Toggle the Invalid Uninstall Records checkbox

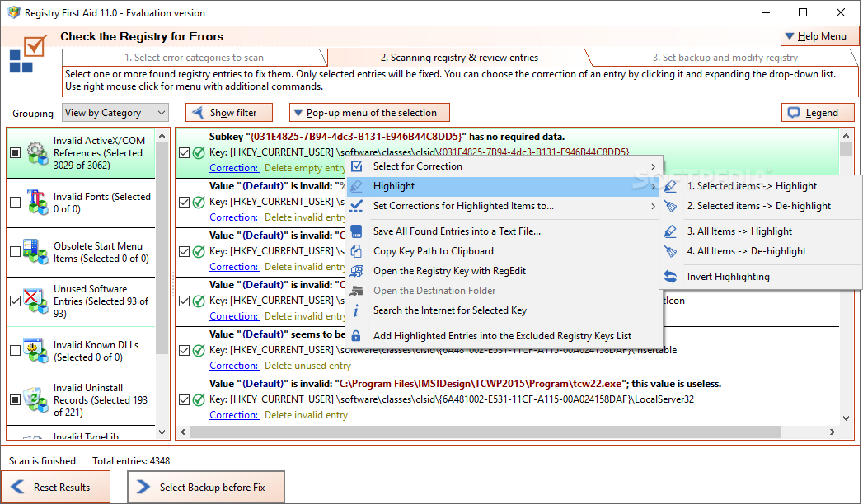[x=16, y=400]
